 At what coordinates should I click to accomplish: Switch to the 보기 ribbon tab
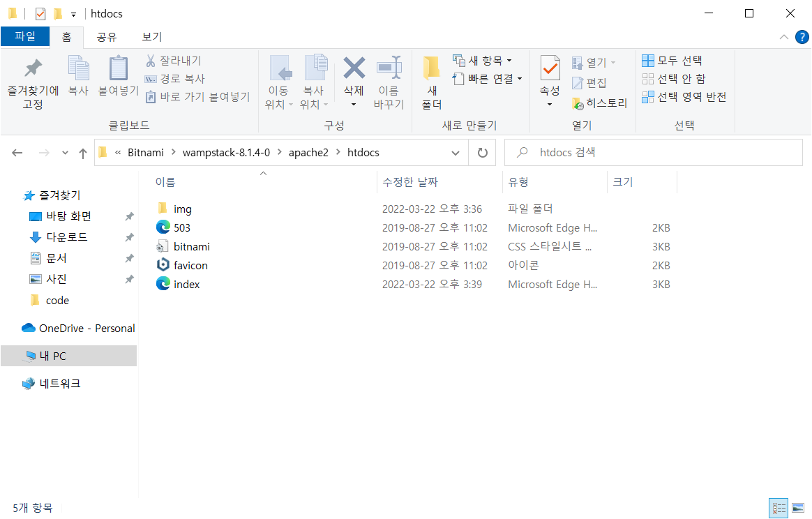151,36
